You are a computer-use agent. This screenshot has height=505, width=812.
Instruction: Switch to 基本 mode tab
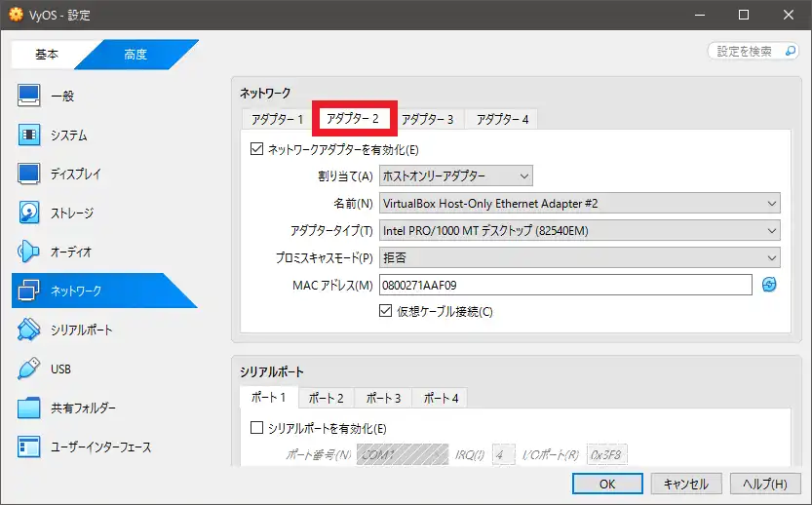pyautogui.click(x=47, y=54)
